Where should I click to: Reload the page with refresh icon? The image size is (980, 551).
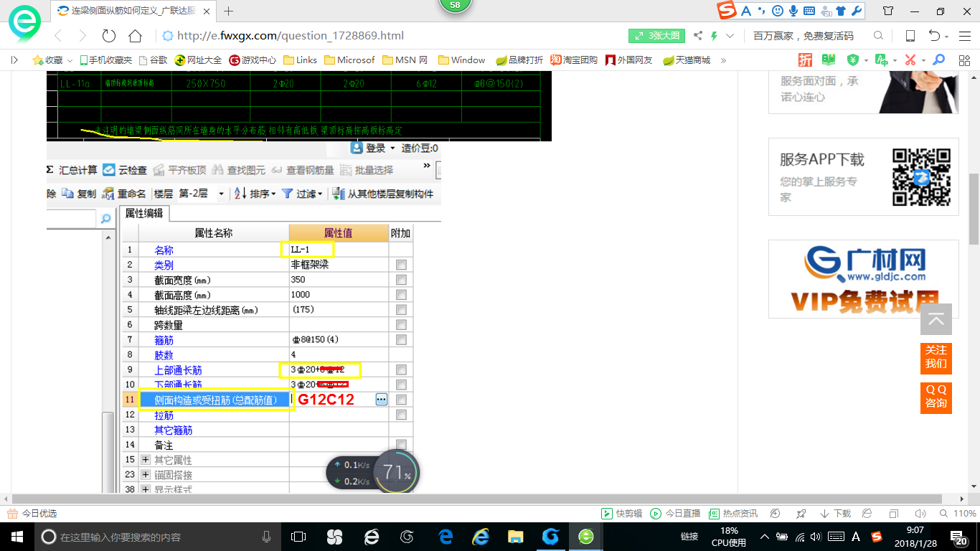pyautogui.click(x=109, y=36)
